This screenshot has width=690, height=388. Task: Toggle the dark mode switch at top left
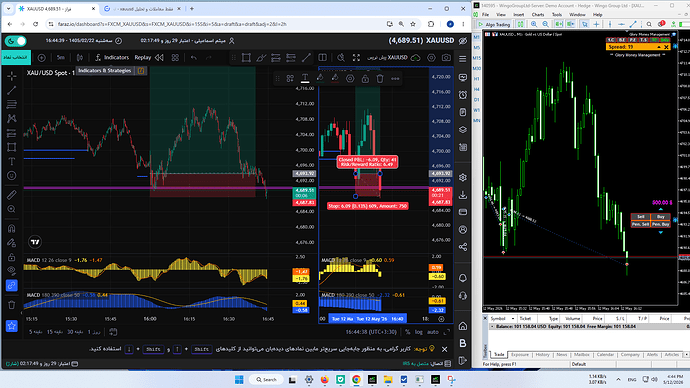16,41
